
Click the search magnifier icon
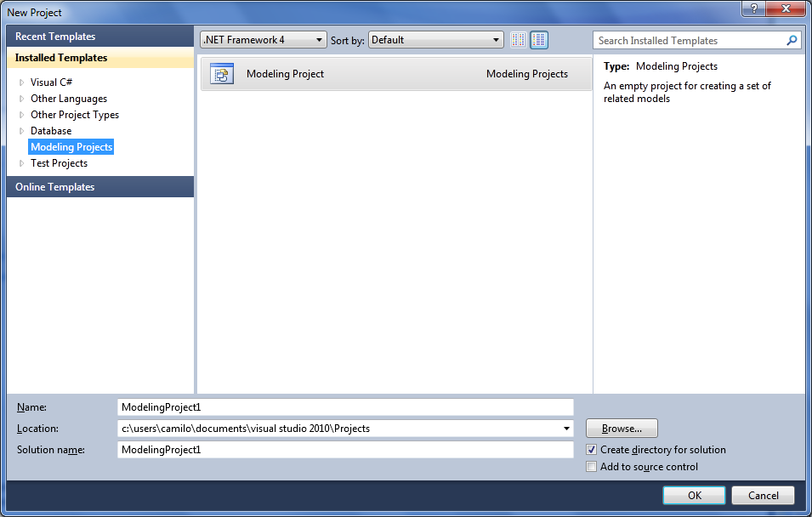click(x=792, y=41)
